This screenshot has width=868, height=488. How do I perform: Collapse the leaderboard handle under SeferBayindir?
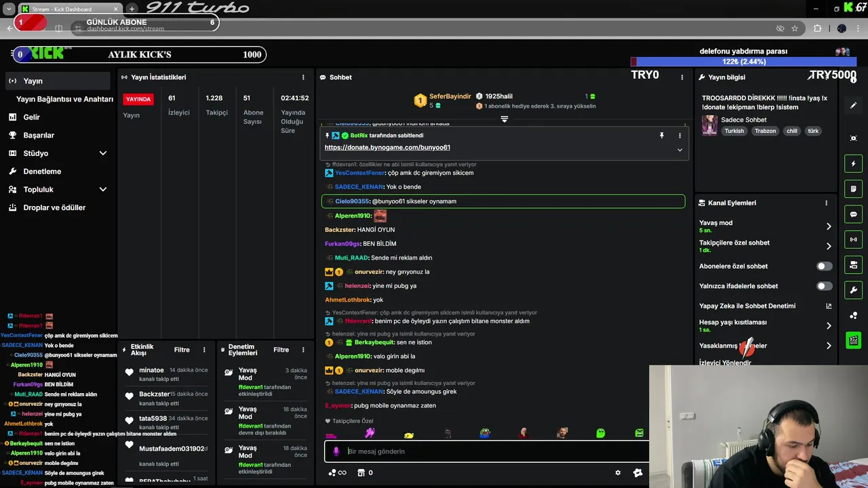click(x=504, y=119)
